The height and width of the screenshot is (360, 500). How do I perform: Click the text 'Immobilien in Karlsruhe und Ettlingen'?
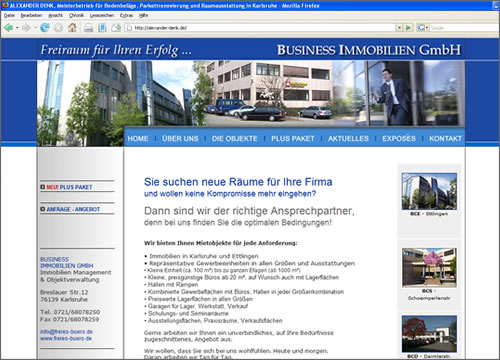click(x=204, y=256)
